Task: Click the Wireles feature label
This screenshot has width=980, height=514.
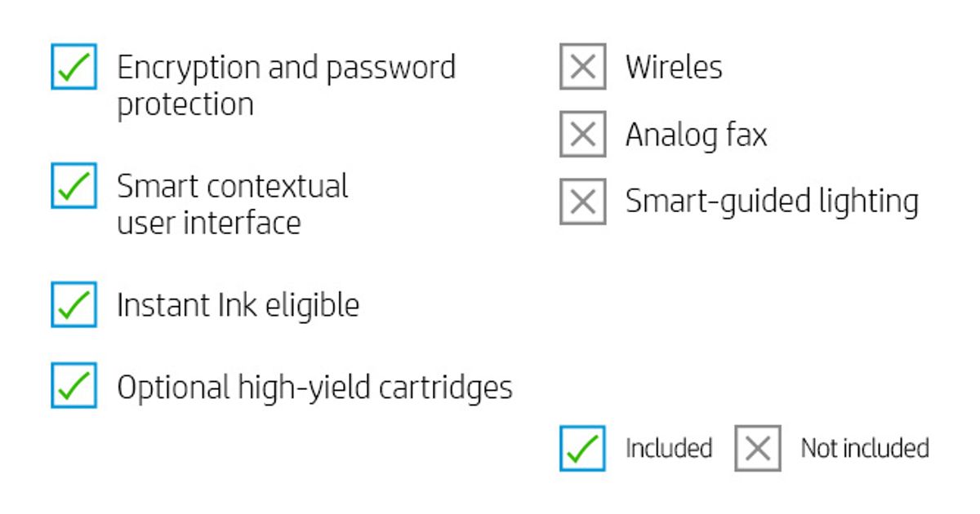Action: coord(674,67)
